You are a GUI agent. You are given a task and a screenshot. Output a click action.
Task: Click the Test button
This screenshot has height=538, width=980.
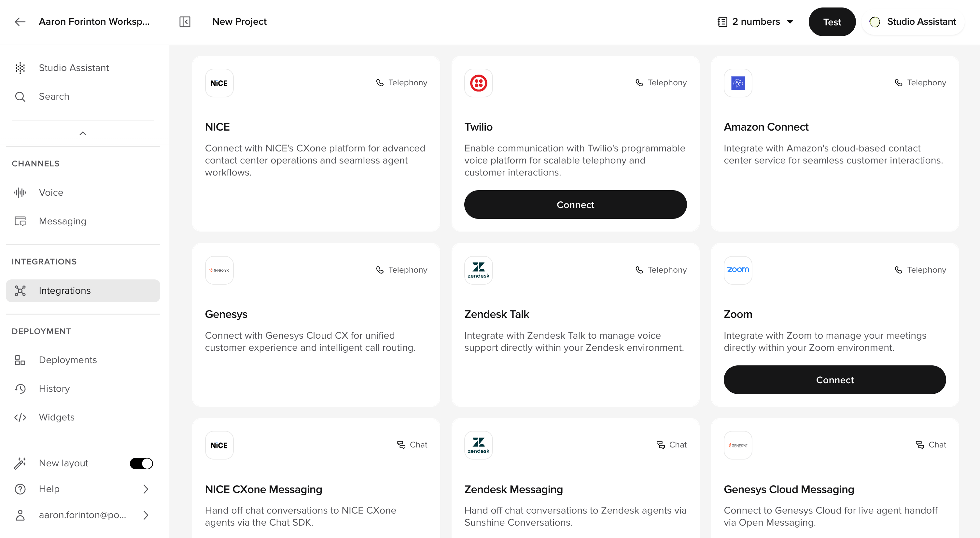(832, 22)
